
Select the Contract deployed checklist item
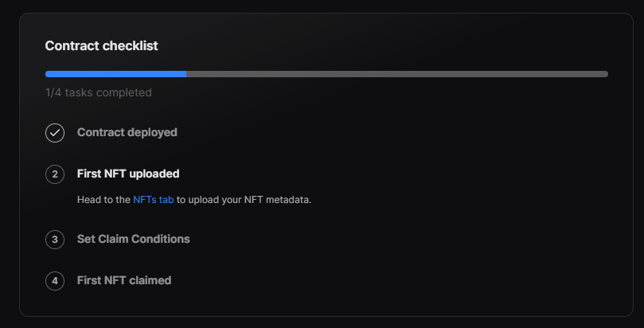point(127,133)
